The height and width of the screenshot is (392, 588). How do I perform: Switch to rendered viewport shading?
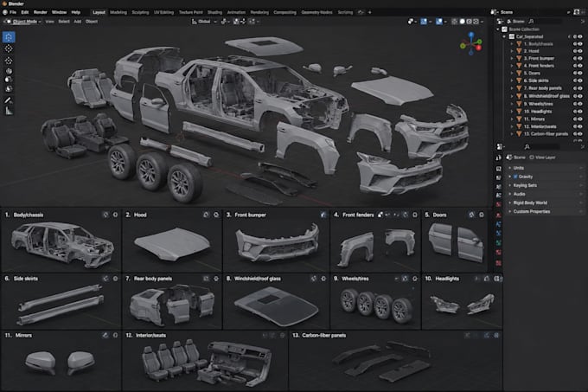pyautogui.click(x=476, y=22)
